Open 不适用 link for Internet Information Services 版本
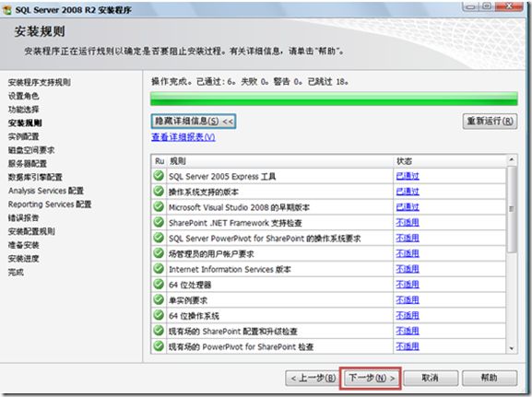Screen dimensions: 532x397 pos(408,269)
